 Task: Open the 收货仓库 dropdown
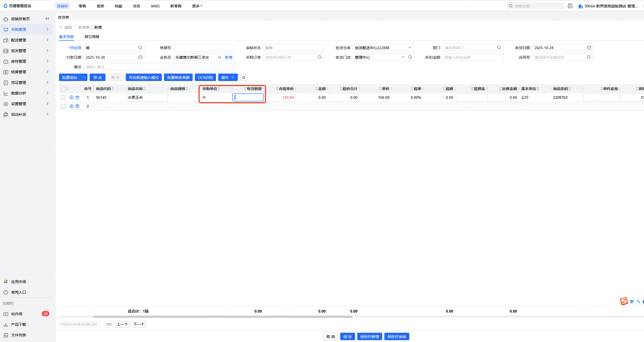[x=383, y=48]
